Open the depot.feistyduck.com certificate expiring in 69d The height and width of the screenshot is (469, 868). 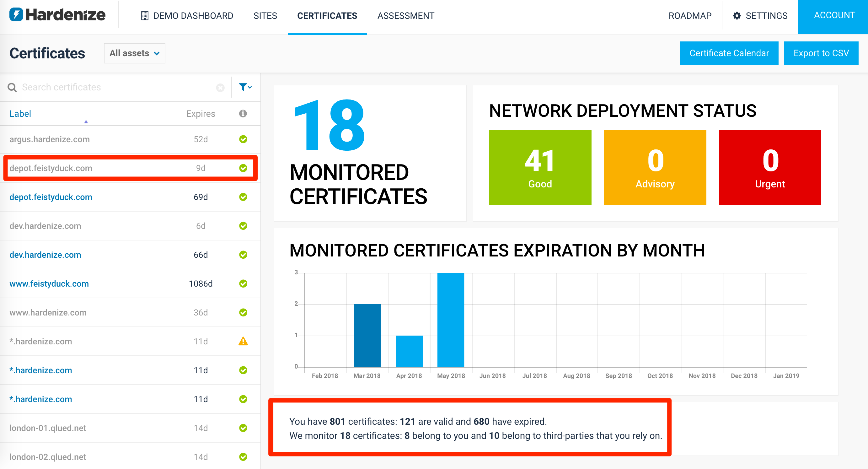[x=130, y=197]
